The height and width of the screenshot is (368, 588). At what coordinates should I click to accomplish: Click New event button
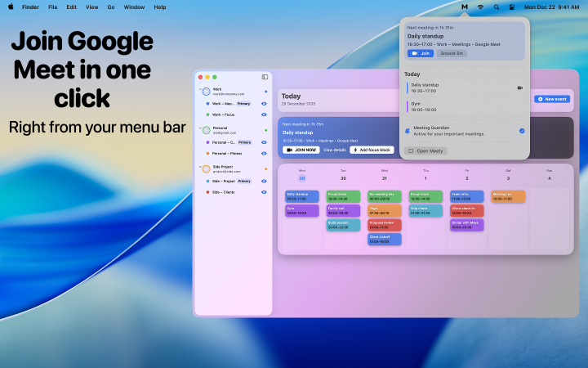pyautogui.click(x=552, y=99)
